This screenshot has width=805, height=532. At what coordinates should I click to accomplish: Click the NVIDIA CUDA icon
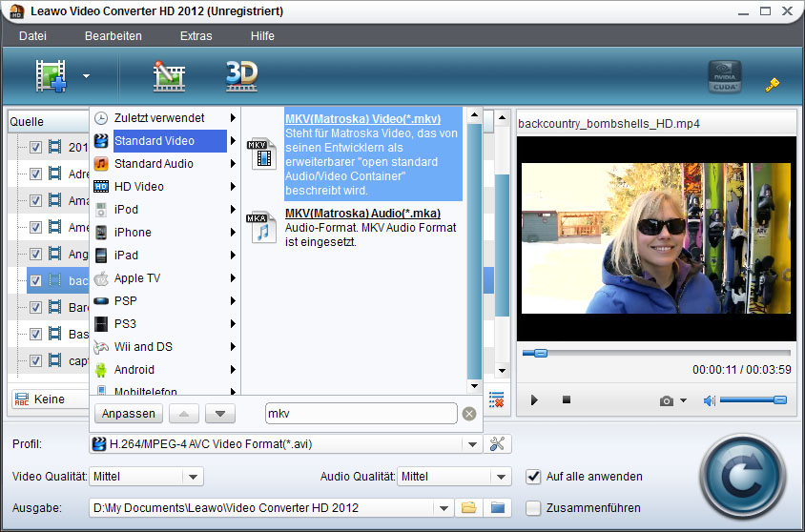click(724, 78)
